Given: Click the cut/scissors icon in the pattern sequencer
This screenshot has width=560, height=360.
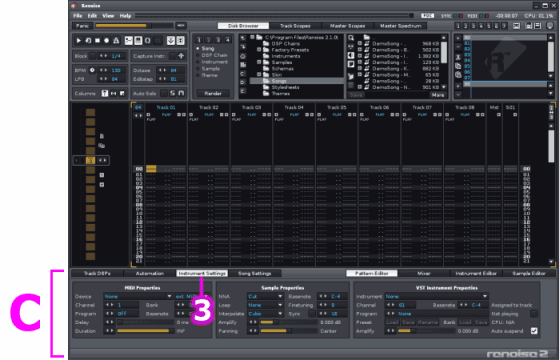Looking at the screenshot, I should pos(458,57).
